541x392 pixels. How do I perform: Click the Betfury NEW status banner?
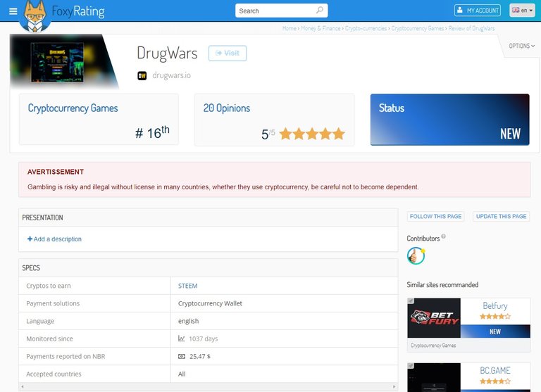pos(495,331)
